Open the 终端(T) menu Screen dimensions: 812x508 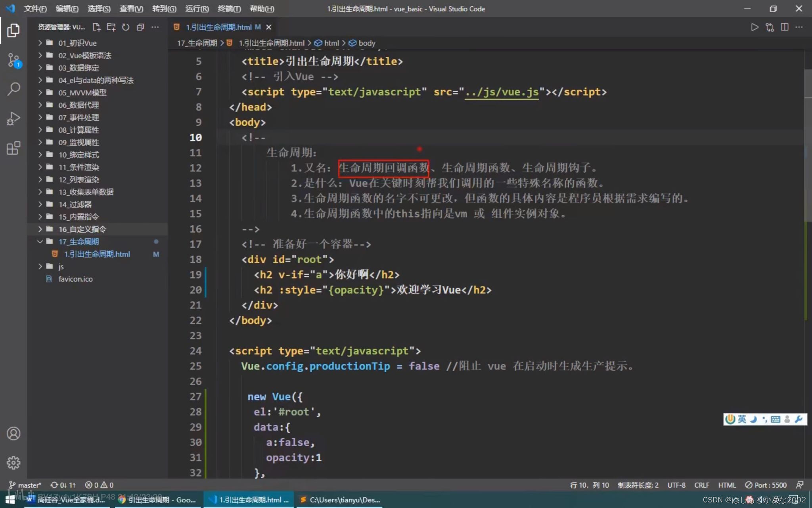(x=229, y=9)
